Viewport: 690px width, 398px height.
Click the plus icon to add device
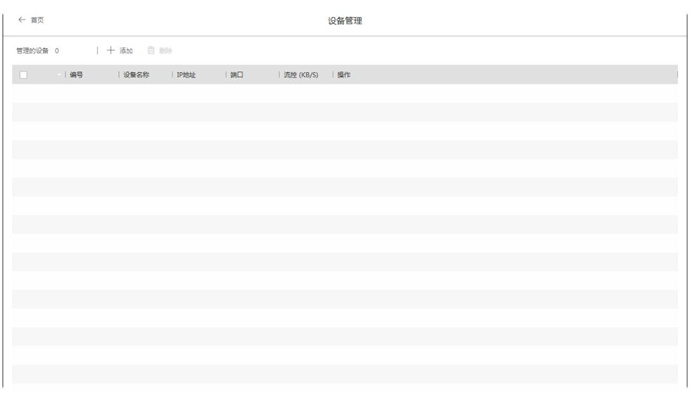111,50
